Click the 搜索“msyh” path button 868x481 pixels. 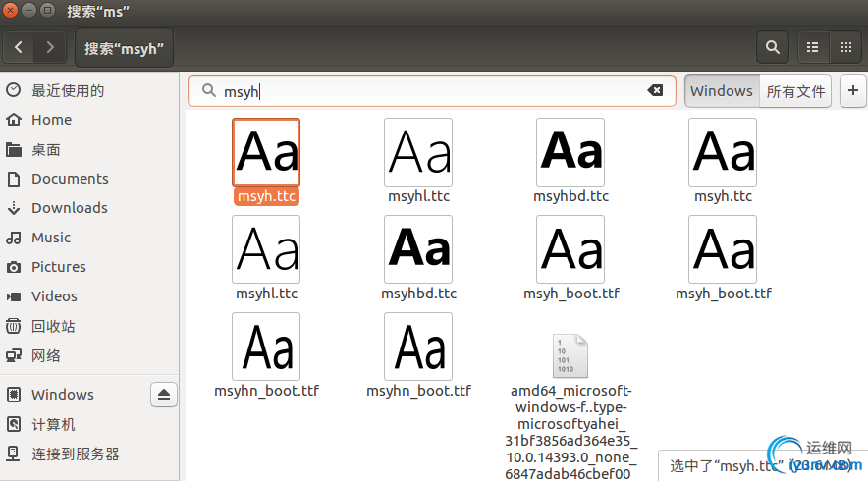(x=124, y=49)
